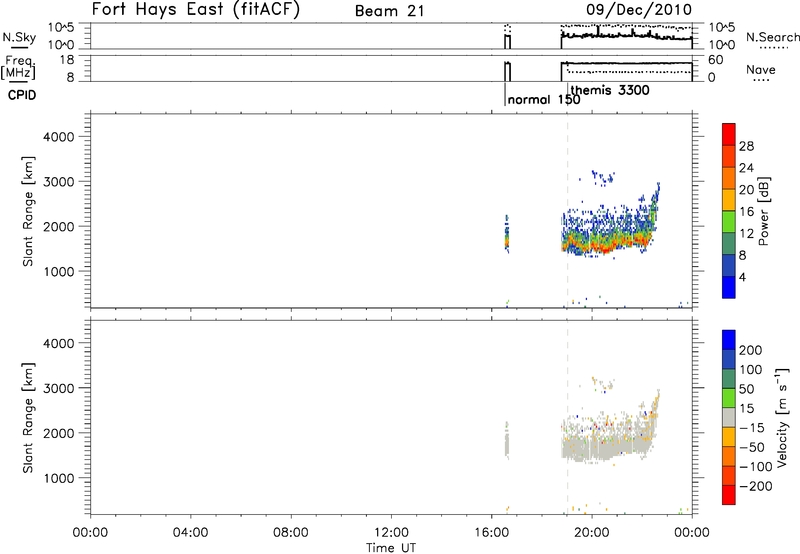Click the date '09/Dec/2010'
This screenshot has width=800, height=554.
(x=639, y=10)
